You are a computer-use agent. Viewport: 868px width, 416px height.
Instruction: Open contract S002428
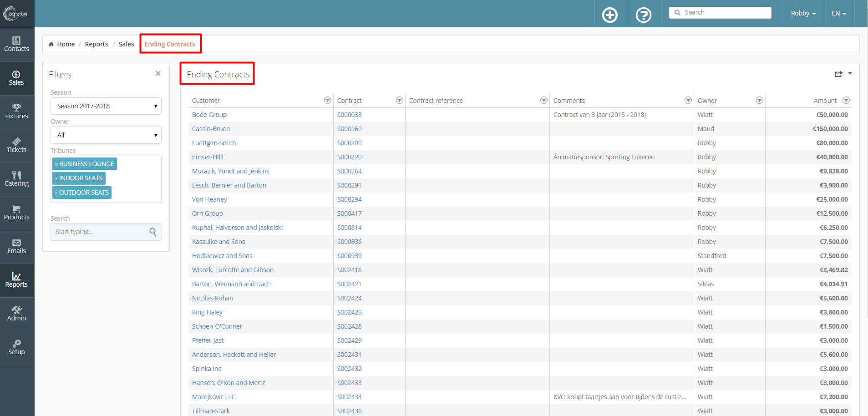tap(350, 326)
